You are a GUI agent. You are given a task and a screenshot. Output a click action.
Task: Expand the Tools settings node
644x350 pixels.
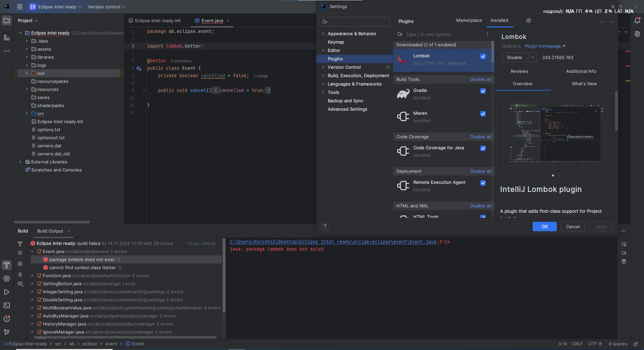point(323,92)
